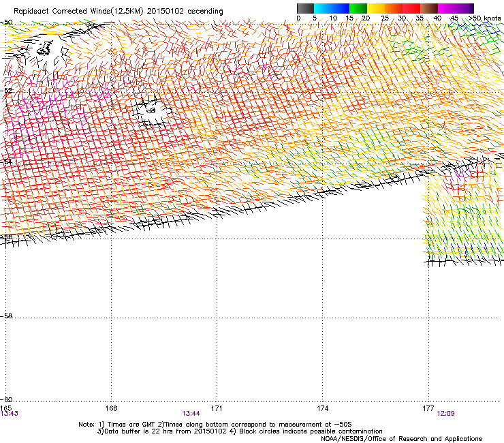Click the '171' longitude label
Viewport: 504px width, 443px height.
pyautogui.click(x=217, y=408)
